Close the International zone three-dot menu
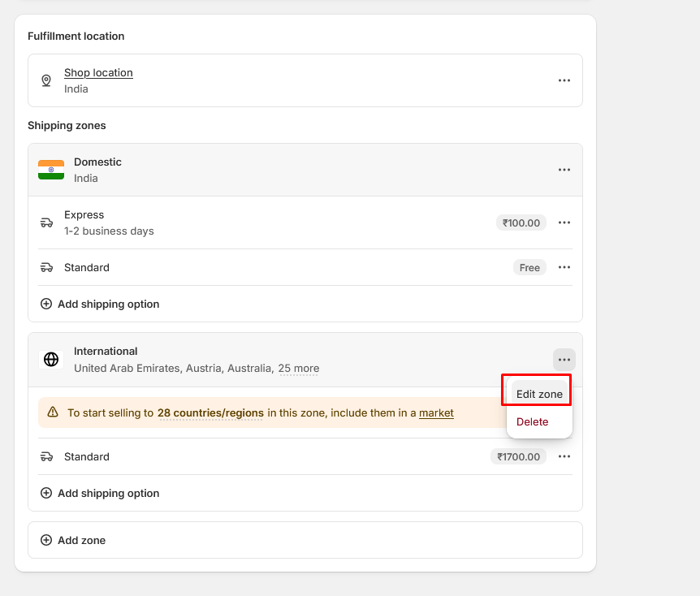The image size is (700, 596). tap(564, 359)
